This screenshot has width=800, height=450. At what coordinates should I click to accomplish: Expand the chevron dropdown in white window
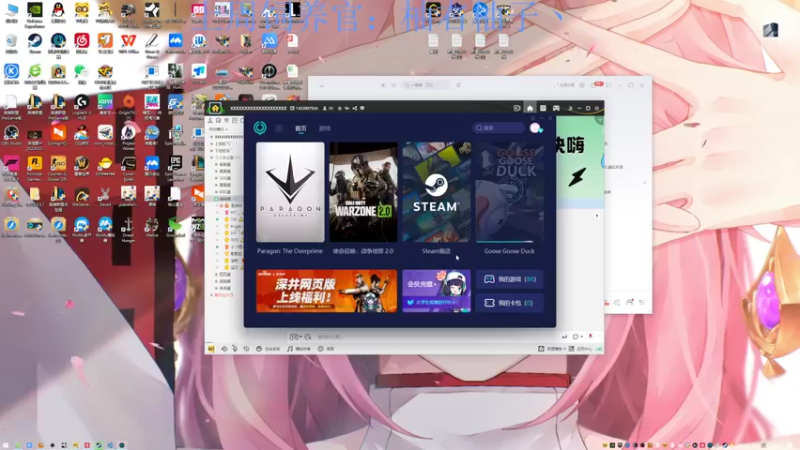coord(321,86)
